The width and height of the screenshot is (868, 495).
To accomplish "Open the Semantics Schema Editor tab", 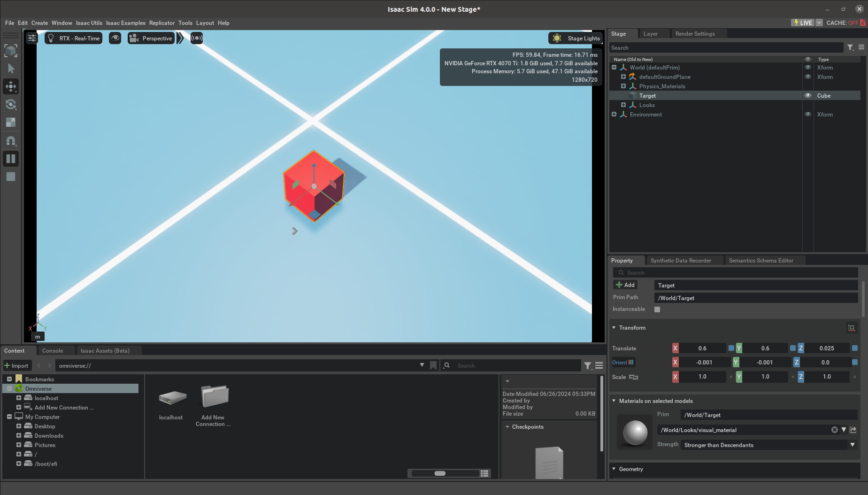I will pyautogui.click(x=761, y=261).
